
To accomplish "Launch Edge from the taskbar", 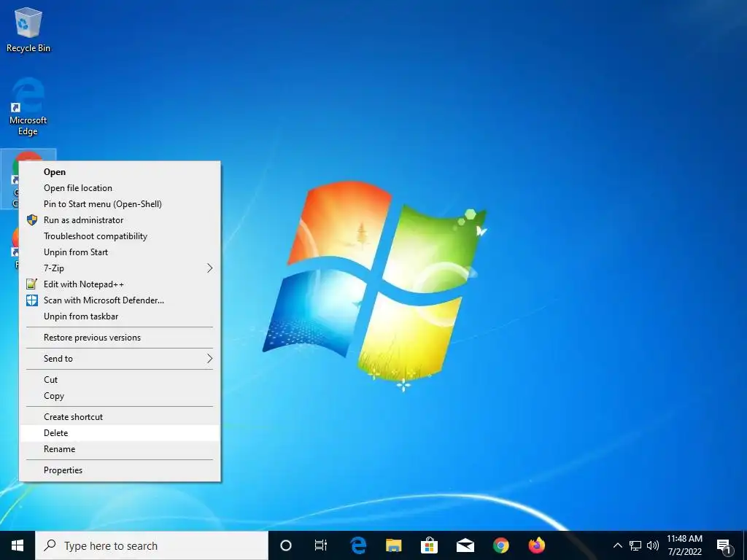I will pyautogui.click(x=358, y=545).
